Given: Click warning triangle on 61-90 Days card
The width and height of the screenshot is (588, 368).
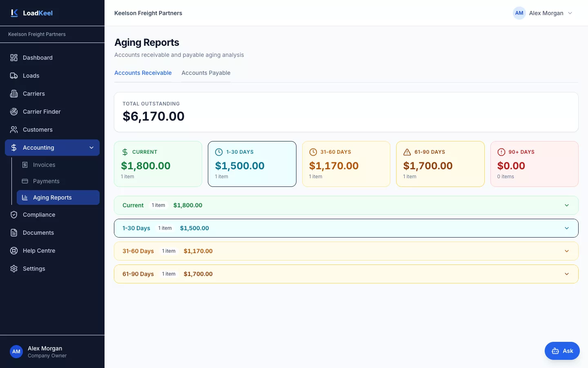Looking at the screenshot, I should coord(407,152).
